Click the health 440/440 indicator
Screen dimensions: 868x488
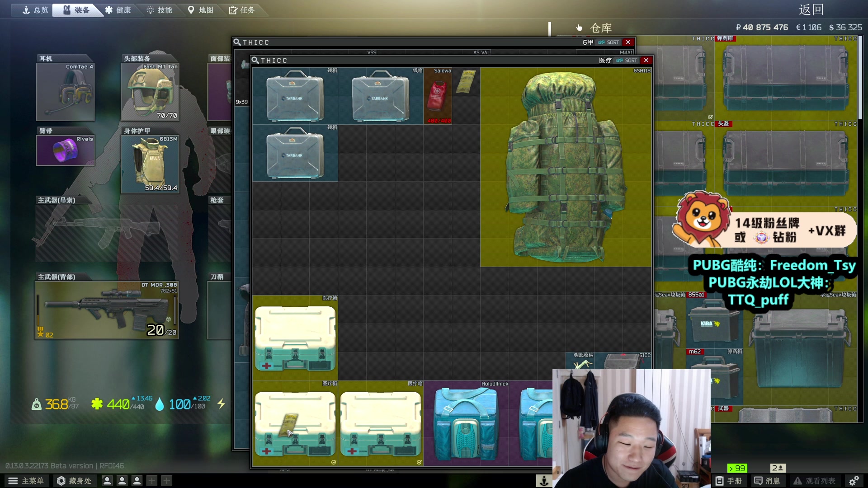point(122,404)
